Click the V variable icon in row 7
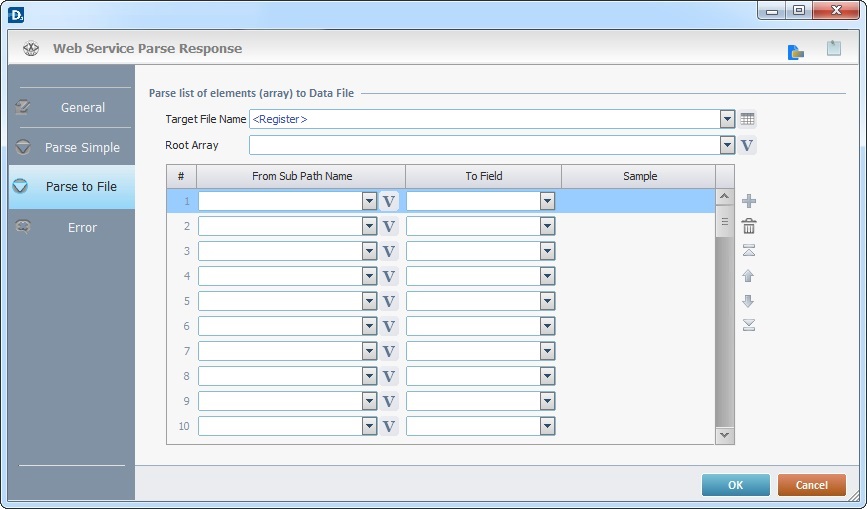This screenshot has width=867, height=509. (x=389, y=351)
